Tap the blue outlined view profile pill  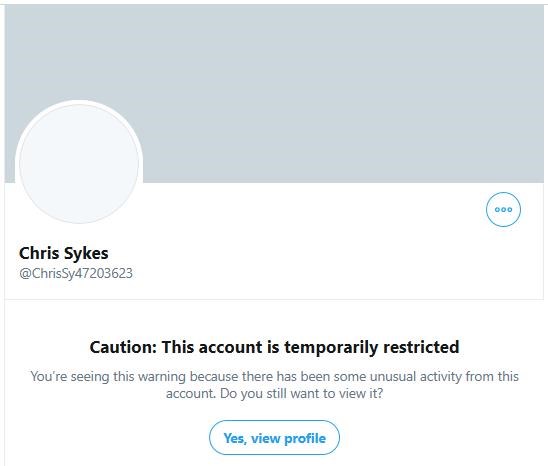tap(274, 438)
